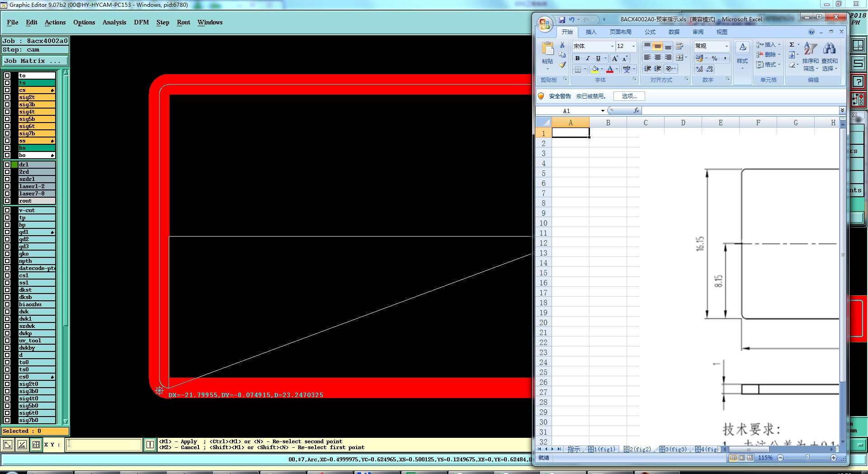868x474 pixels.
Task: Increase font size in Excel ribbon
Action: [x=615, y=58]
